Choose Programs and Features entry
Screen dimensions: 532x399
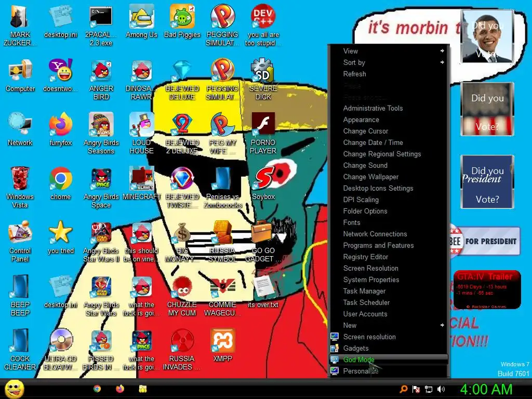coord(389,245)
